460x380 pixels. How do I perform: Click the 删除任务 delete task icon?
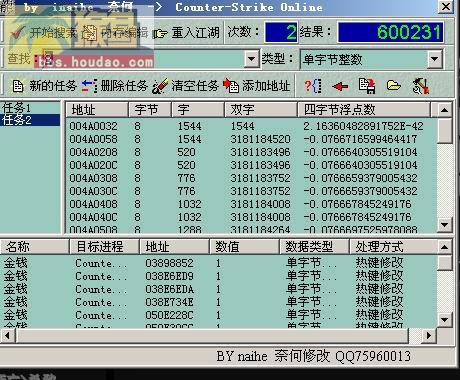click(89, 86)
